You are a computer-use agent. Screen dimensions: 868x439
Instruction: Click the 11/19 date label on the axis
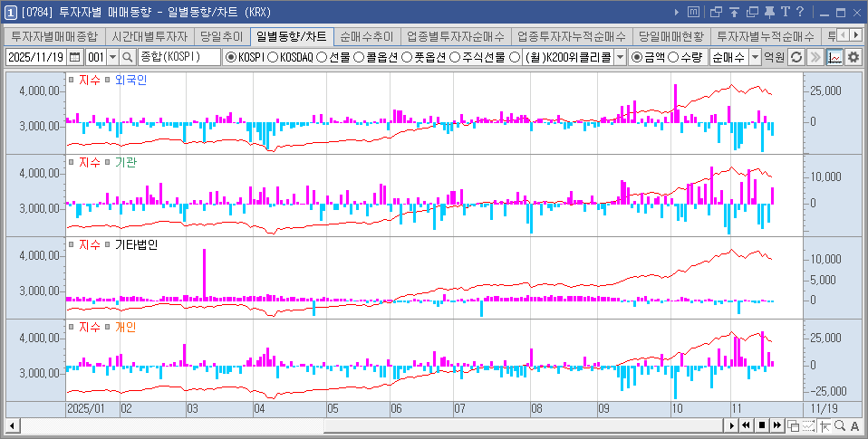(x=824, y=408)
